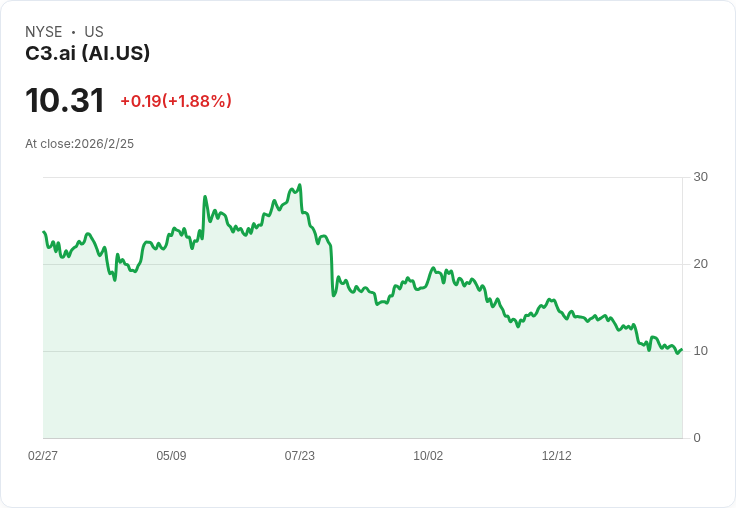The height and width of the screenshot is (508, 736).
Task: Click the 10 y-axis label
Action: (x=700, y=351)
